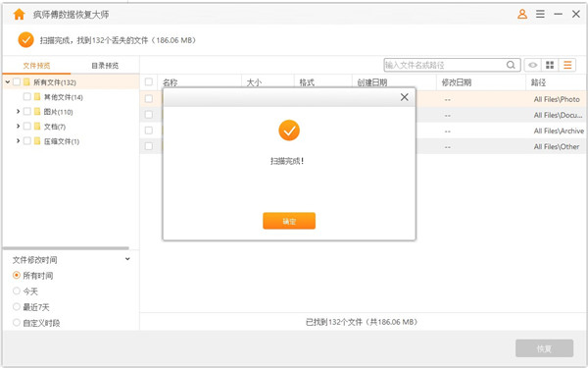Check the 所有文件(132) checkbox
This screenshot has width=588, height=368.
[17, 81]
